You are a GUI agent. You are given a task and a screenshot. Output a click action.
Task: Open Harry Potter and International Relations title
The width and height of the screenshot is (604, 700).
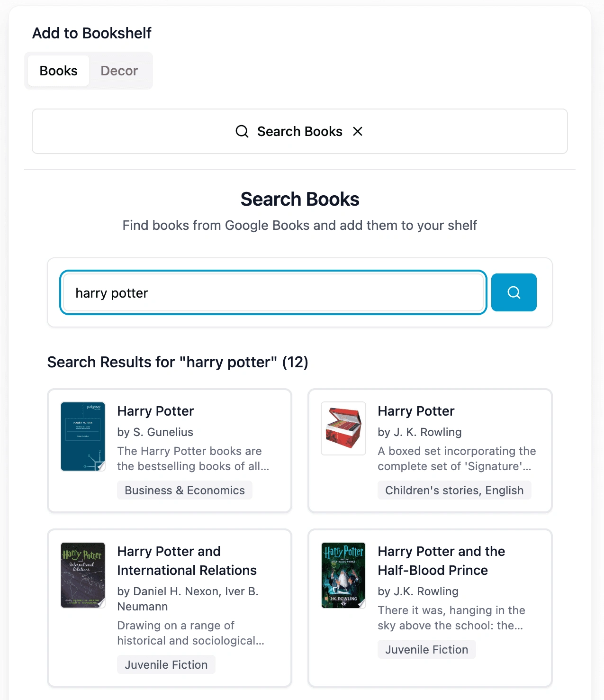click(x=187, y=561)
